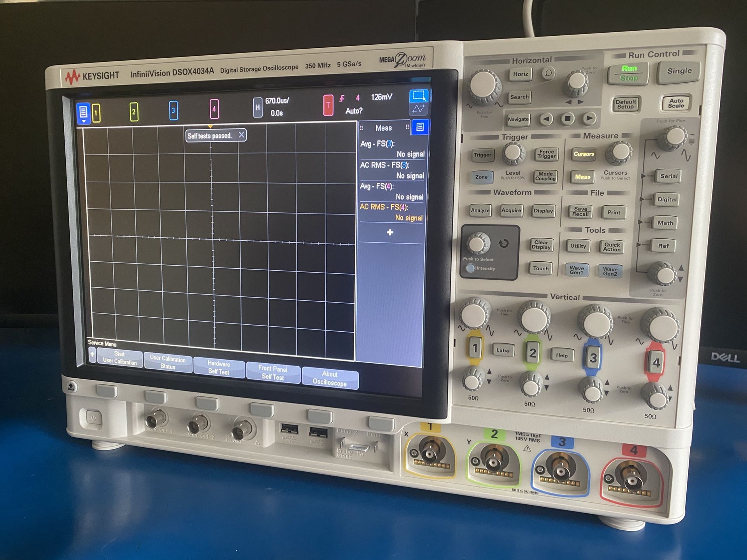Push the Utility key
Image resolution: width=747 pixels, height=560 pixels.
tap(578, 246)
